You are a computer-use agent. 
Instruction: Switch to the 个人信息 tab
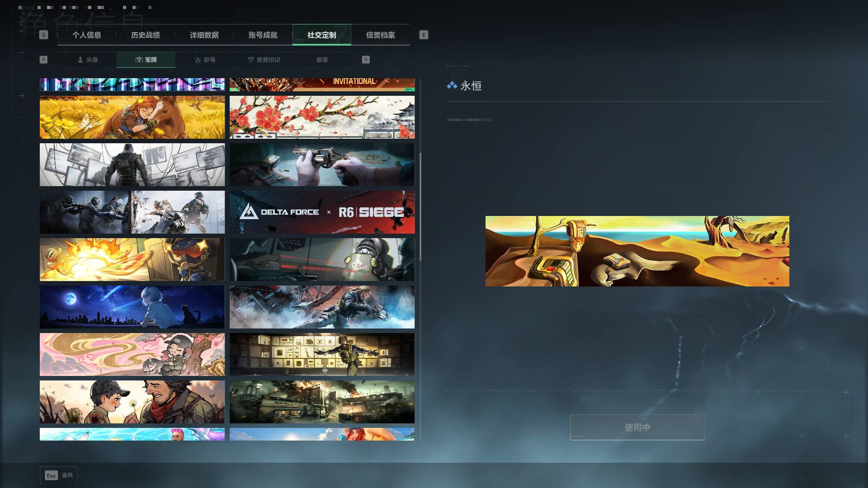click(x=87, y=35)
